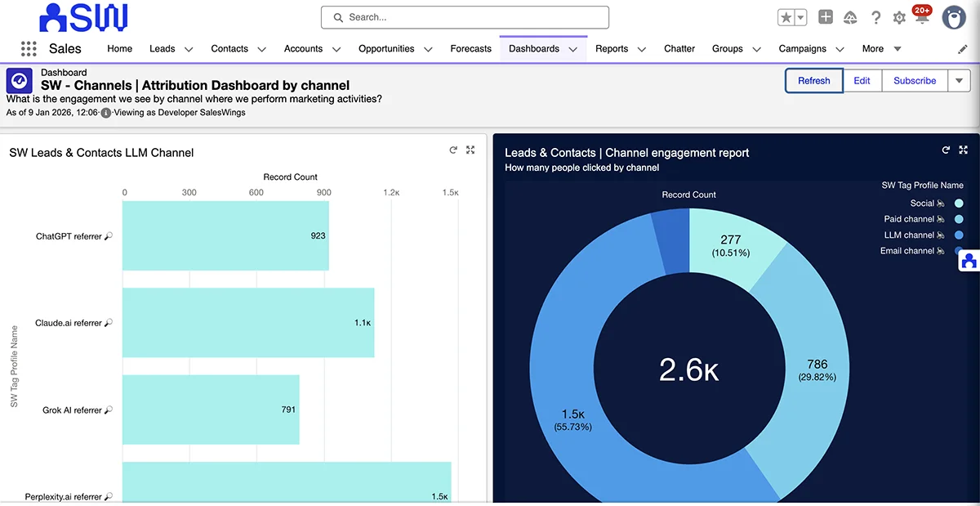Click the filter icon beside Claude.ai referrer
Image resolution: width=980 pixels, height=506 pixels.
coord(109,323)
